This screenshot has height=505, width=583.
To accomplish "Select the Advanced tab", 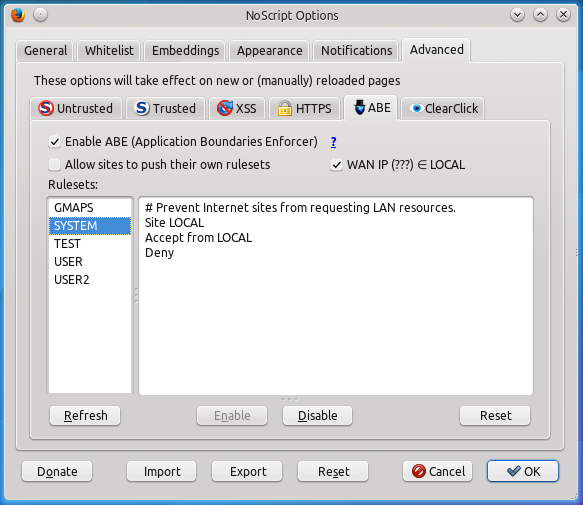I will pos(437,49).
